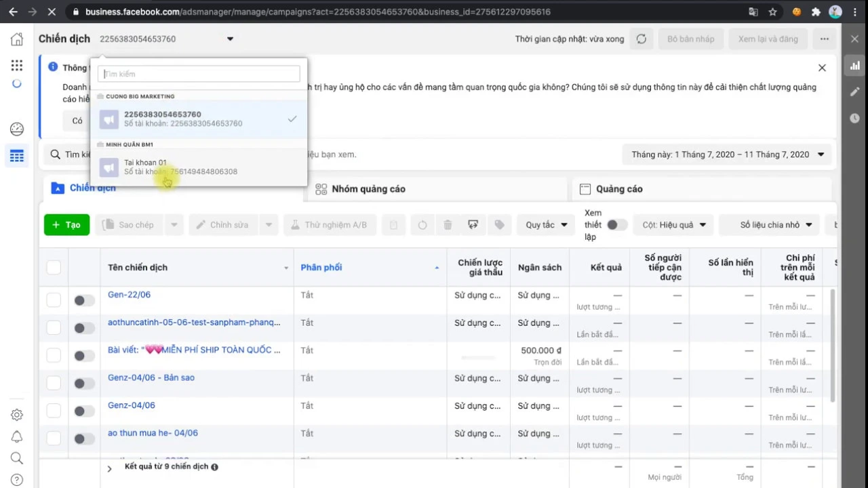The height and width of the screenshot is (488, 868).
Task: Open the Chrome profile avatar
Action: [x=835, y=12]
